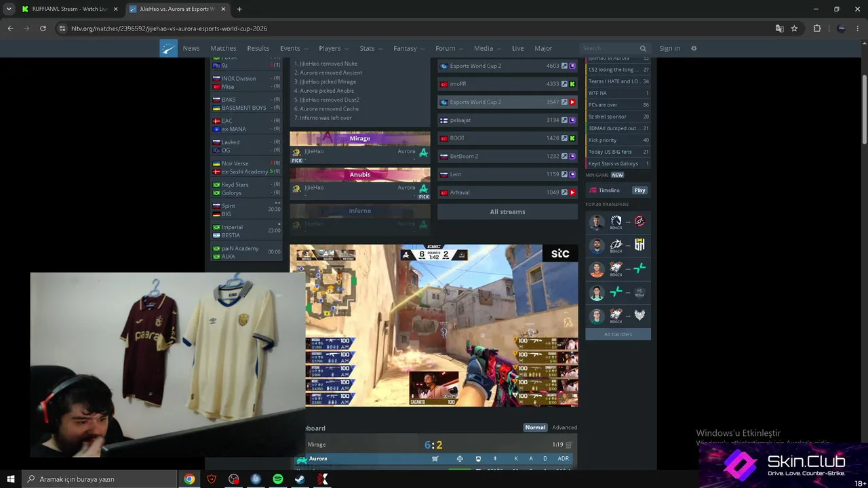Open Steam from the taskbar

[x=300, y=479]
